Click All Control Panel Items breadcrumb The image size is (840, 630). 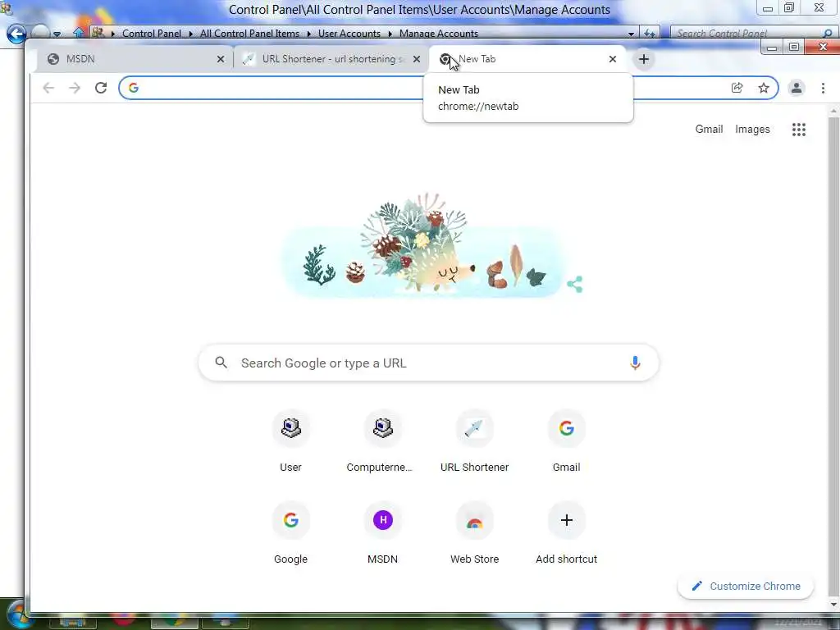[x=249, y=33]
